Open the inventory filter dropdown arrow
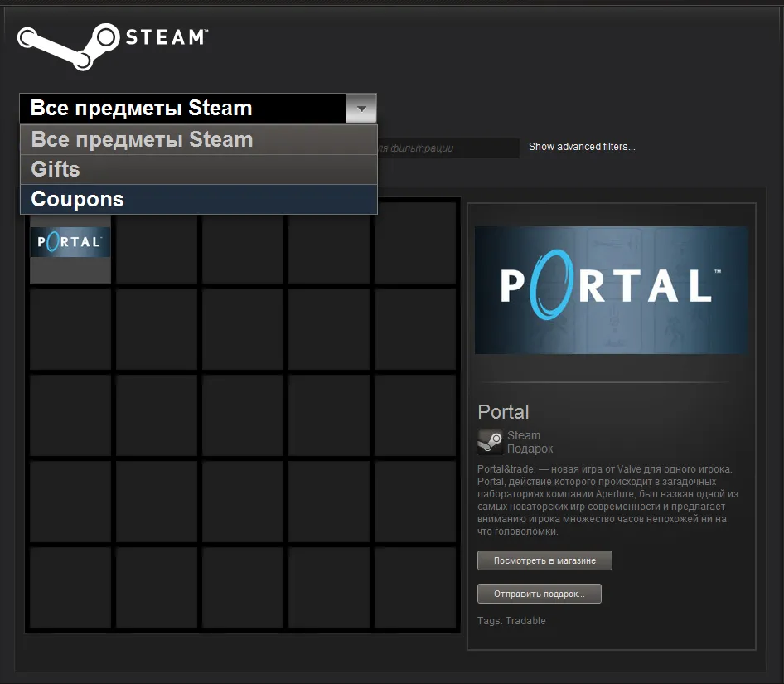The width and height of the screenshot is (784, 684). tap(361, 108)
